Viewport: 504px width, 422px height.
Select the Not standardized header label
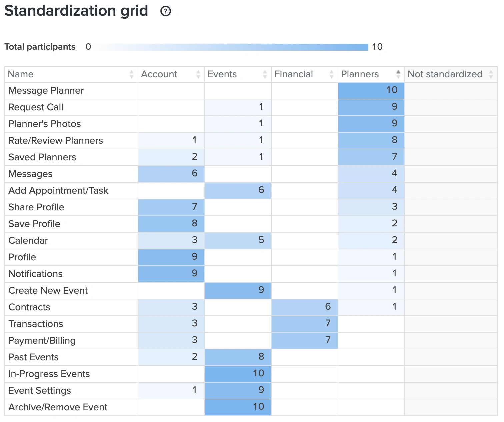[445, 74]
